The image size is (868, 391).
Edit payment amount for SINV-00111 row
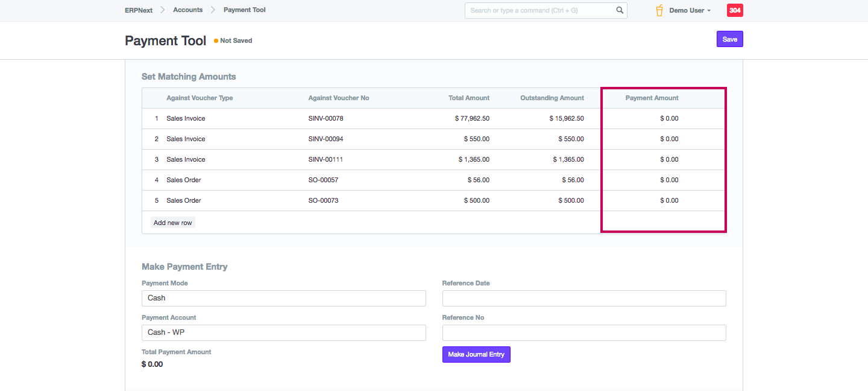click(x=663, y=160)
